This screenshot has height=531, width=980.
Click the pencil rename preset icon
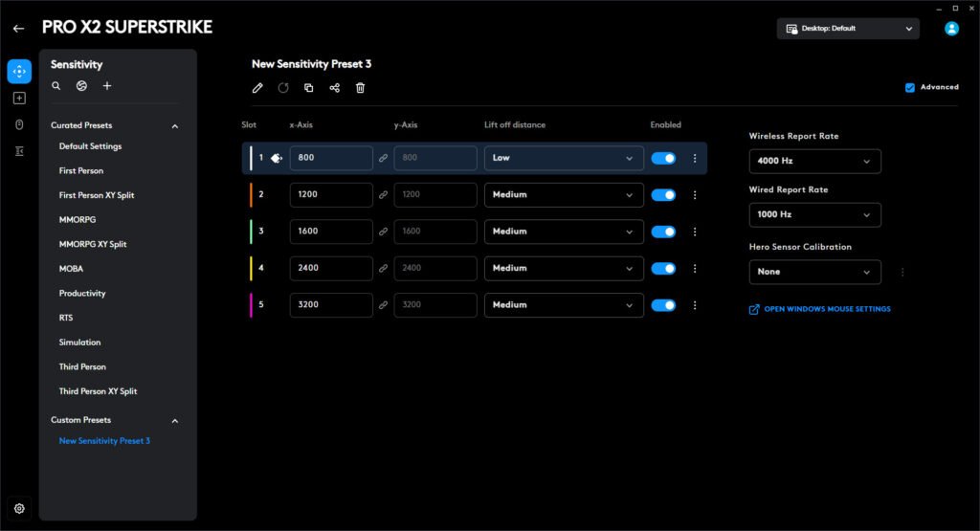(257, 88)
